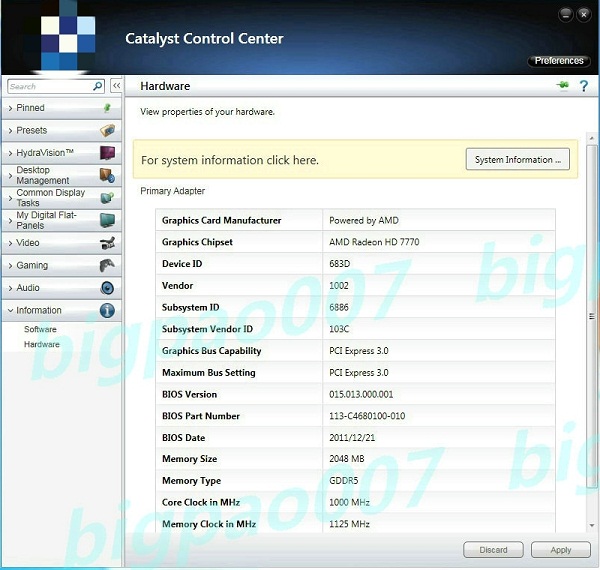The height and width of the screenshot is (570, 600).
Task: Click the System Information button
Action: pyautogui.click(x=517, y=159)
